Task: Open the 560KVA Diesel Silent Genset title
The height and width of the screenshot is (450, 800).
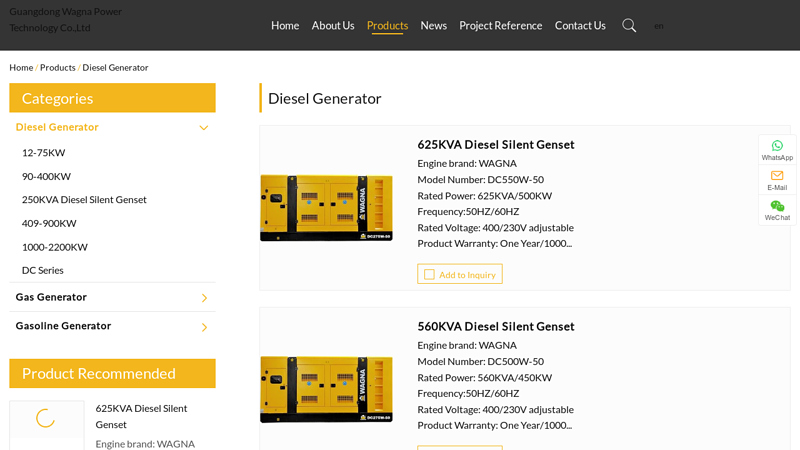Action: click(x=496, y=327)
